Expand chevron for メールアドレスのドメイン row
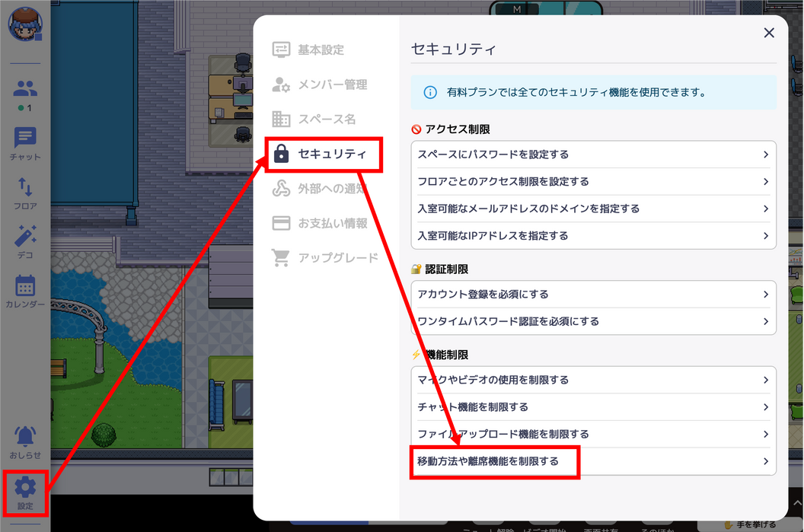The image size is (804, 532). [x=765, y=209]
